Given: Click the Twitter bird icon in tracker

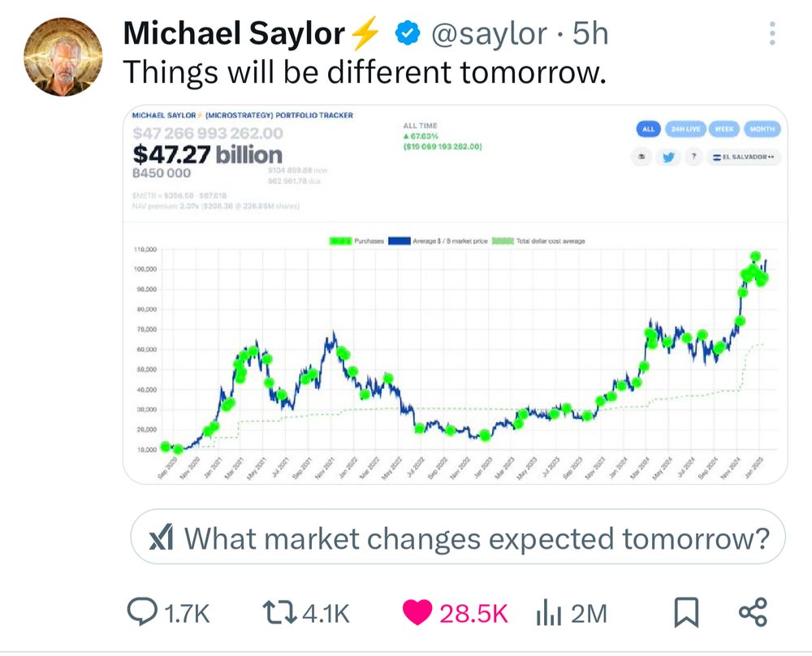Looking at the screenshot, I should 668,157.
